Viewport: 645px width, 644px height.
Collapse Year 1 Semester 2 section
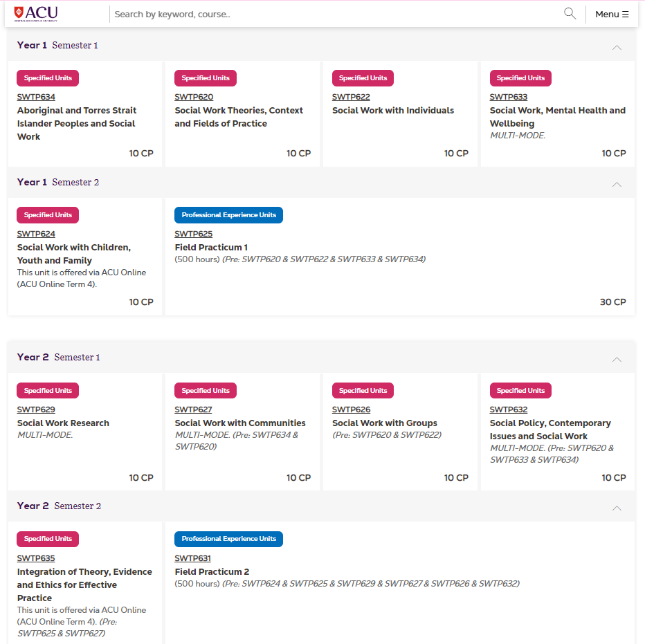click(617, 184)
